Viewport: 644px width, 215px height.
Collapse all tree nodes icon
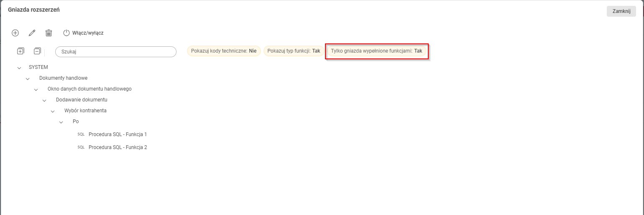[x=37, y=51]
